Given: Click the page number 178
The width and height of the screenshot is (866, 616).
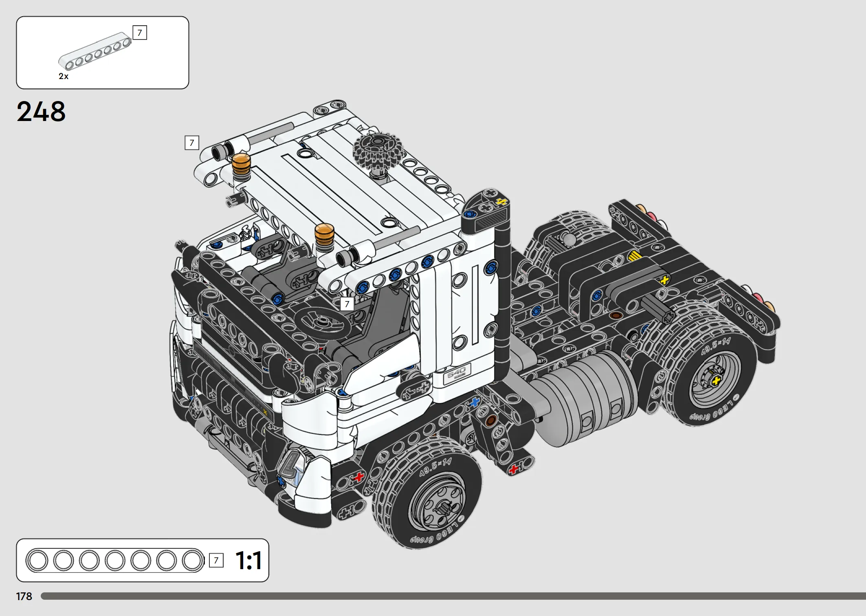Looking at the screenshot, I should tap(24, 596).
